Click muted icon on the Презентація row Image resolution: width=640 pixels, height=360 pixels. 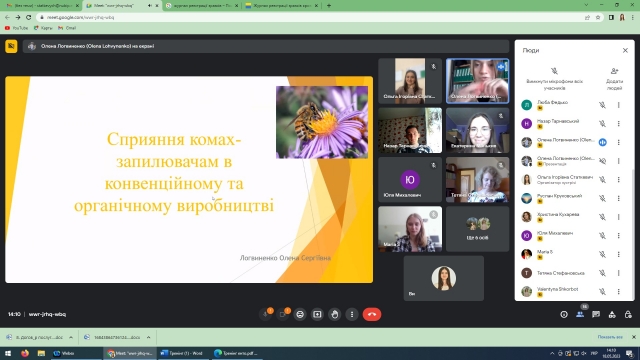coord(602,161)
